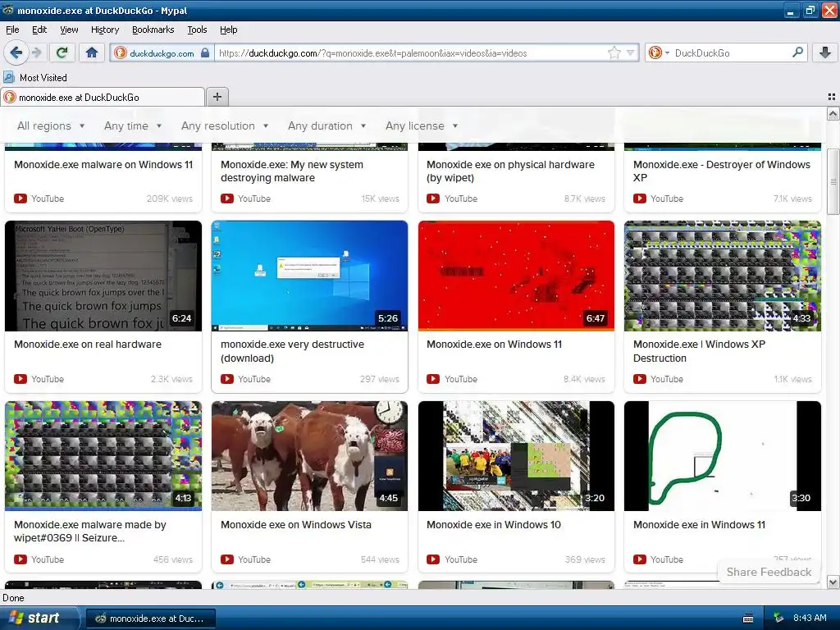Click the DuckDuckGo search input box
This screenshot has width=840, height=630.
731,53
